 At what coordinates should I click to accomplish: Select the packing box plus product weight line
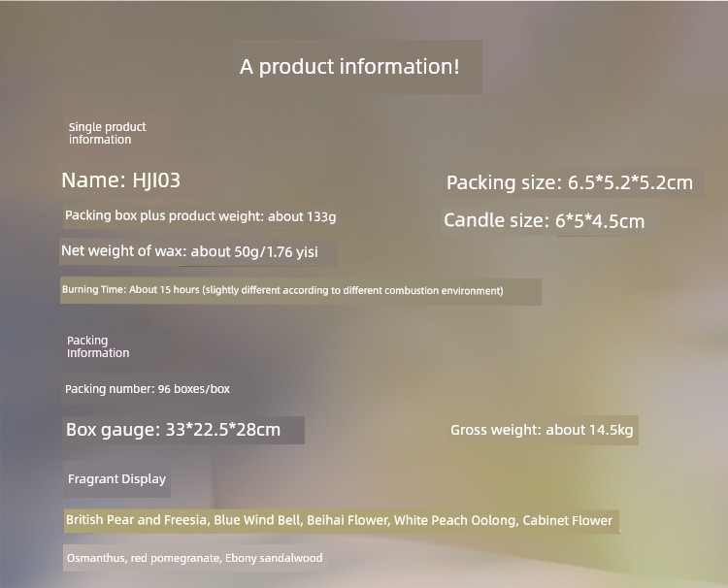(200, 215)
